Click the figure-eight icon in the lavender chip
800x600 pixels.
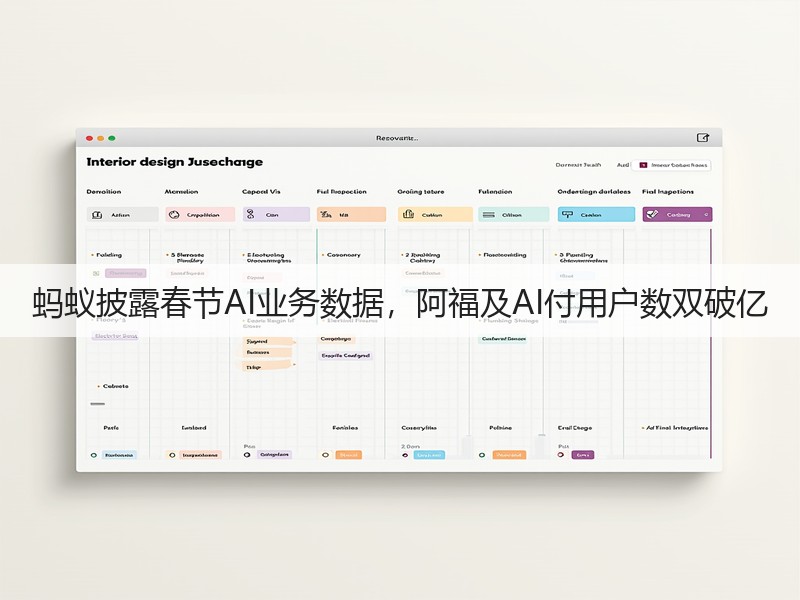(250, 214)
